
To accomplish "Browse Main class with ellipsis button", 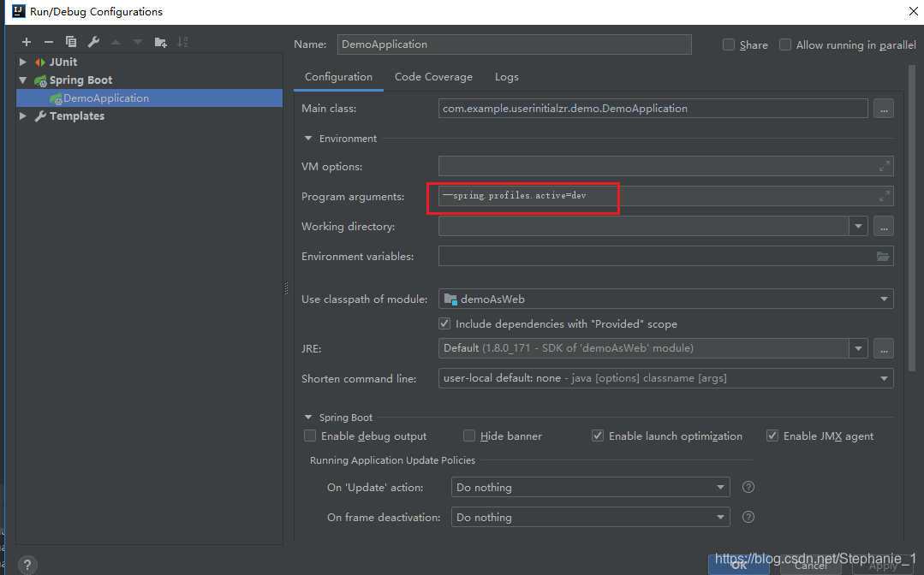I will tap(884, 109).
